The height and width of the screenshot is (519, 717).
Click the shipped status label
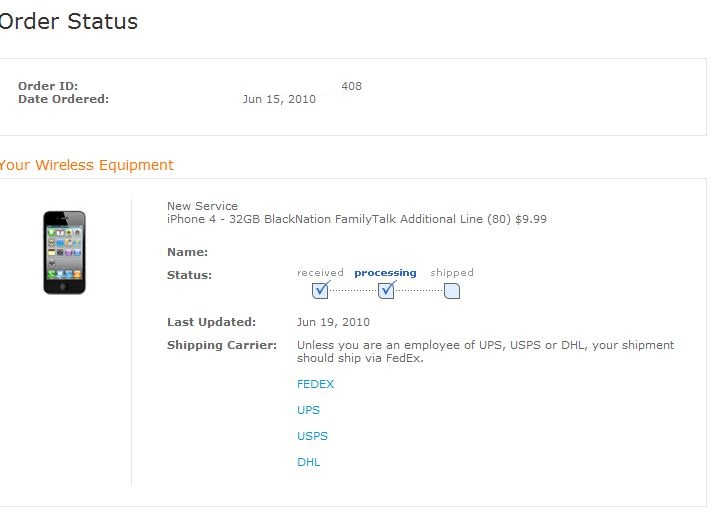tap(452, 273)
